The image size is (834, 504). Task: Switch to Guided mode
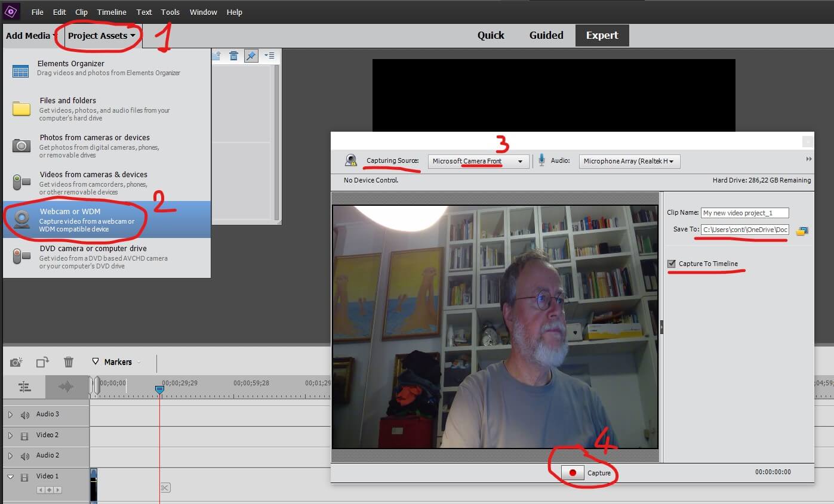click(x=546, y=35)
